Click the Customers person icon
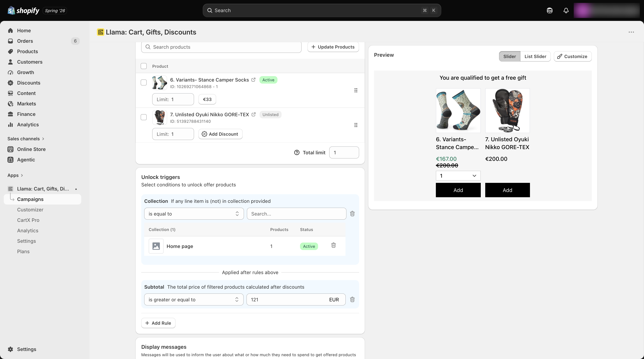The width and height of the screenshot is (644, 359). [10, 62]
